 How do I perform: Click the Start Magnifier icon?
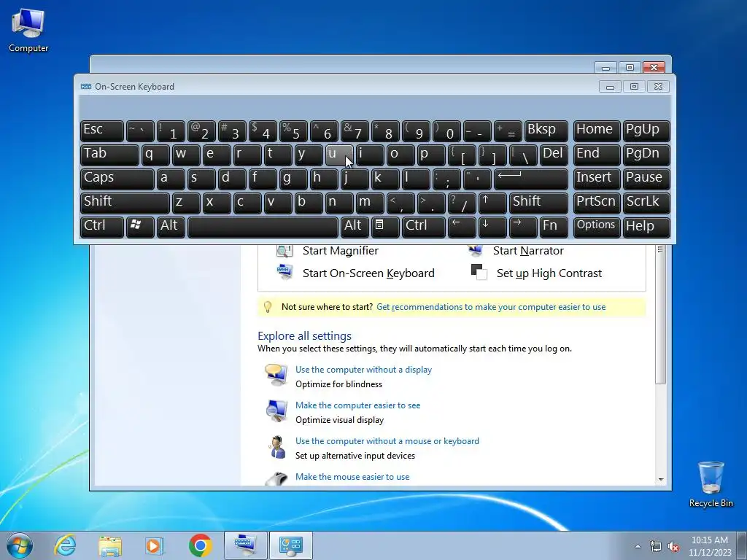click(285, 251)
